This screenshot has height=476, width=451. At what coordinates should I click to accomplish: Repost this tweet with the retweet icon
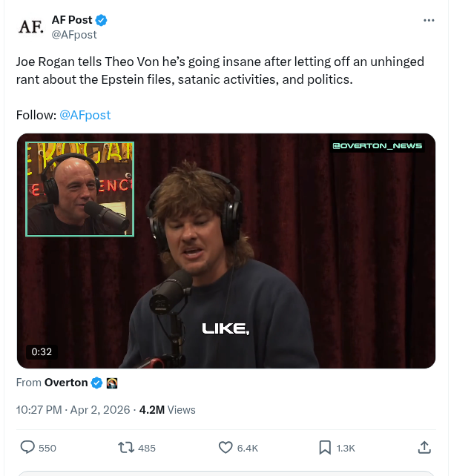(126, 447)
